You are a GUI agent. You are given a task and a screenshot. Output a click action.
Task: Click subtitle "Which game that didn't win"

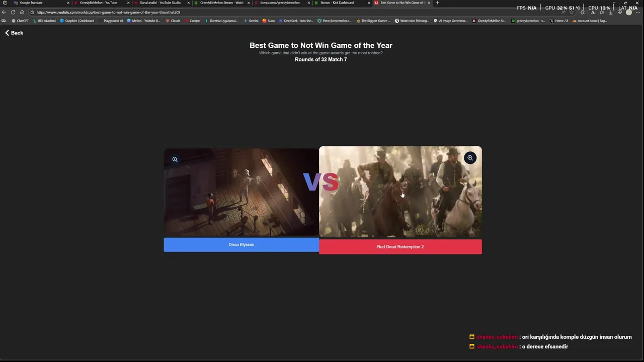pos(321,53)
